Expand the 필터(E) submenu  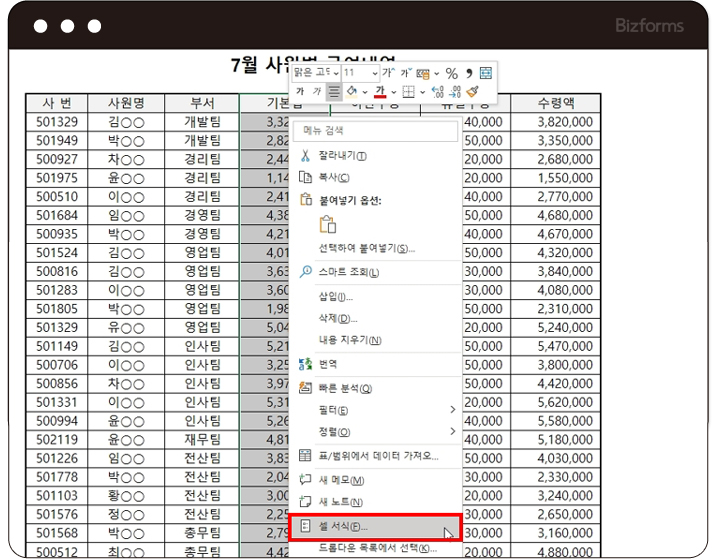coord(375,410)
